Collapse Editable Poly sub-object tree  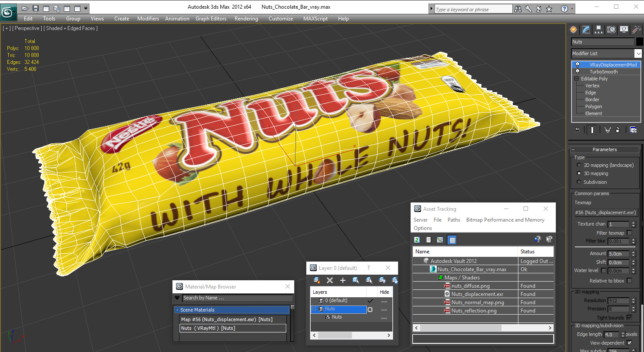click(577, 79)
